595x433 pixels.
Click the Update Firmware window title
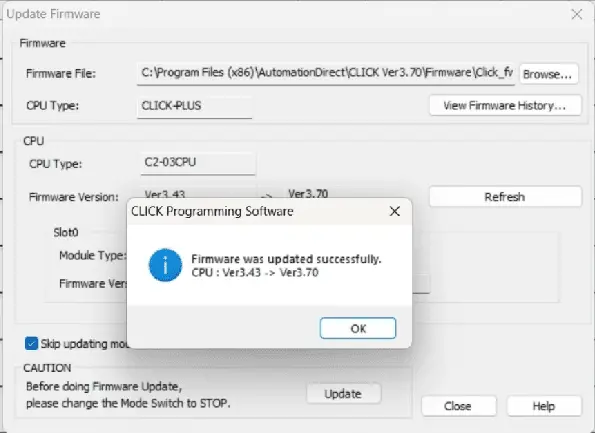click(54, 14)
